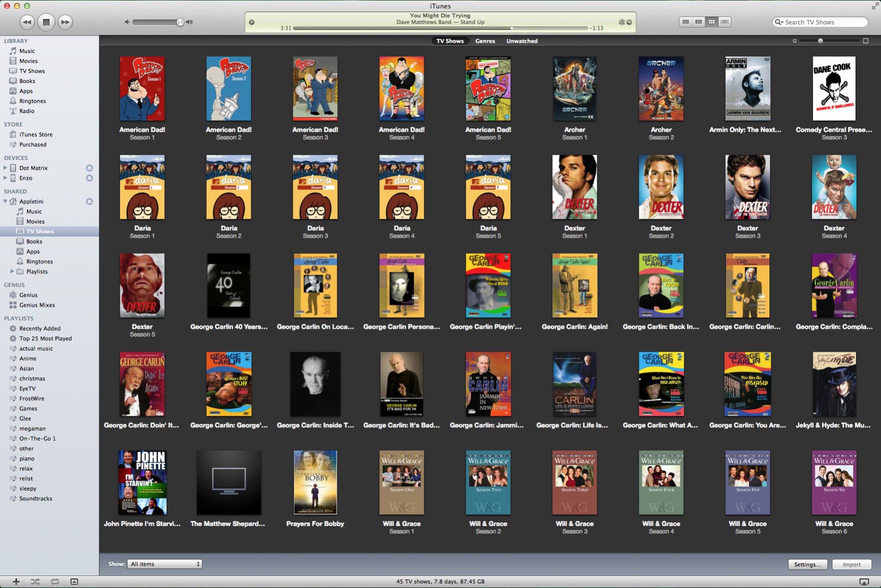This screenshot has height=588, width=881.
Task: Open the Movies library
Action: tap(29, 61)
